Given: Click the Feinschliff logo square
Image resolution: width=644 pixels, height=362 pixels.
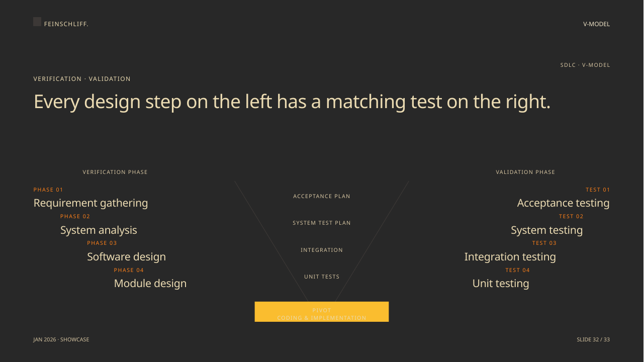Looking at the screenshot, I should click(37, 22).
